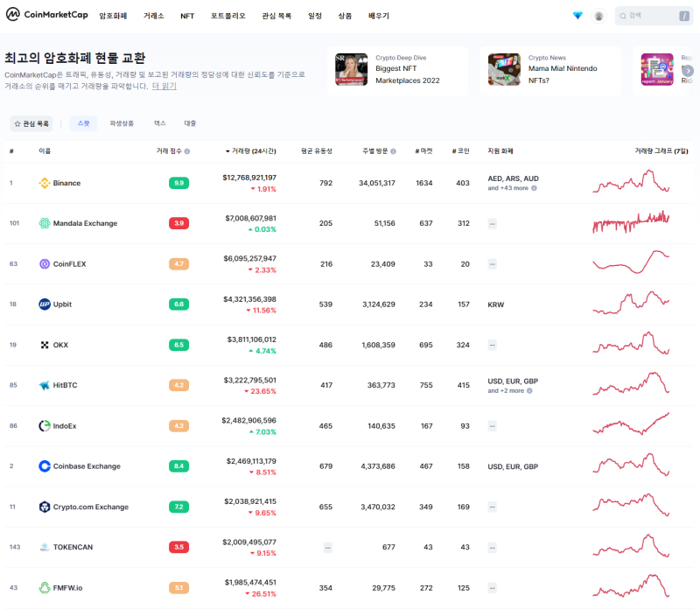Open the user profile avatar
The image size is (700, 609).
click(x=598, y=16)
